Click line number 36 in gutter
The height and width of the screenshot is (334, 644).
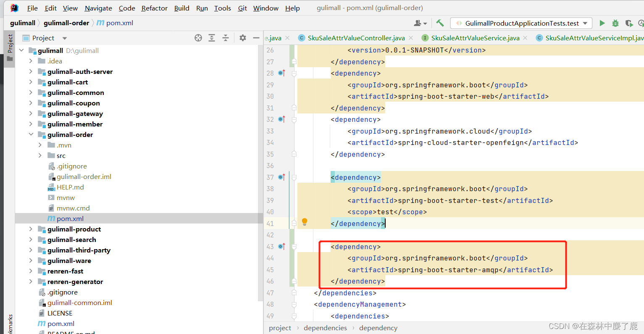point(270,166)
